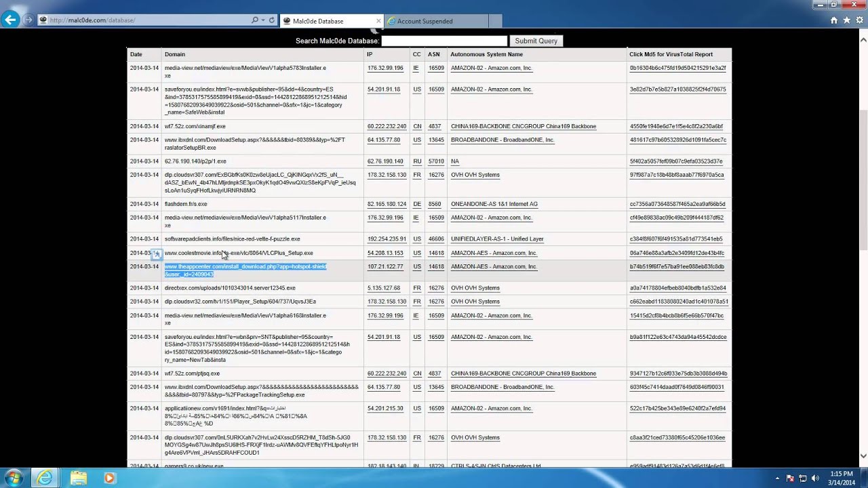Click the accelerator icon beside the selected text
The width and height of the screenshot is (868, 488).
pos(156,253)
